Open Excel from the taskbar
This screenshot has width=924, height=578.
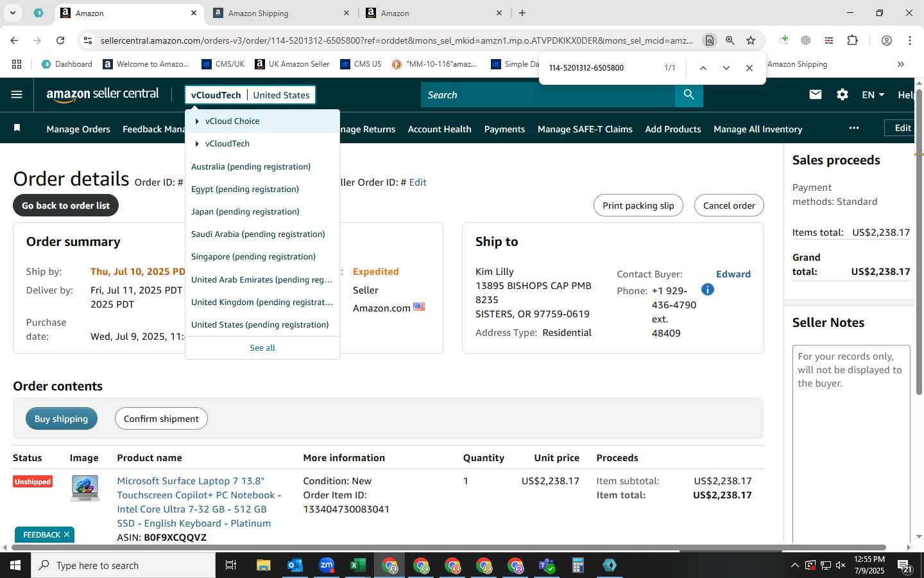(358, 565)
